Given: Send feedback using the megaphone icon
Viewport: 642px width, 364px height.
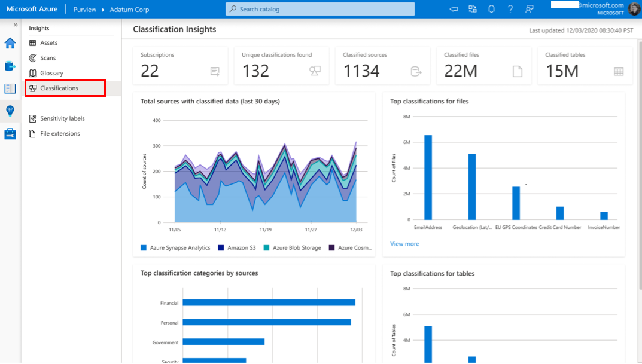Looking at the screenshot, I should click(453, 8).
